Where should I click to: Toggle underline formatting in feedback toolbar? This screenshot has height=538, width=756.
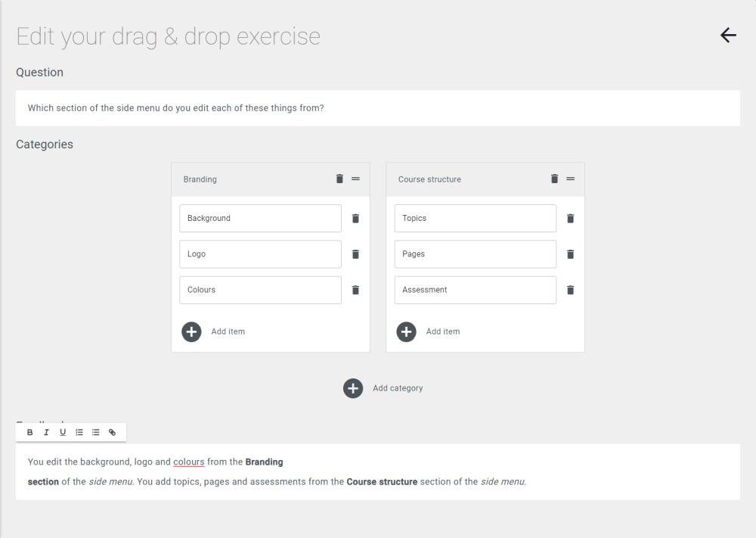pyautogui.click(x=63, y=432)
